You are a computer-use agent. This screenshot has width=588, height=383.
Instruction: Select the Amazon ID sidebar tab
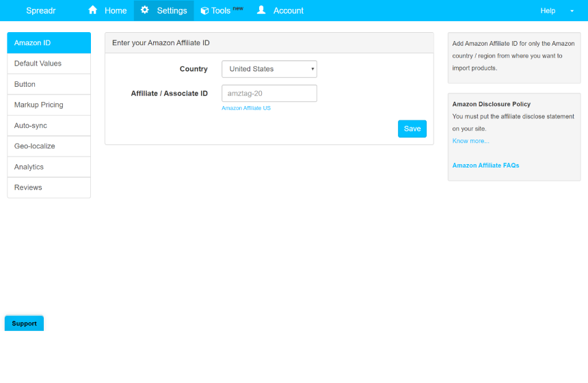pos(49,43)
